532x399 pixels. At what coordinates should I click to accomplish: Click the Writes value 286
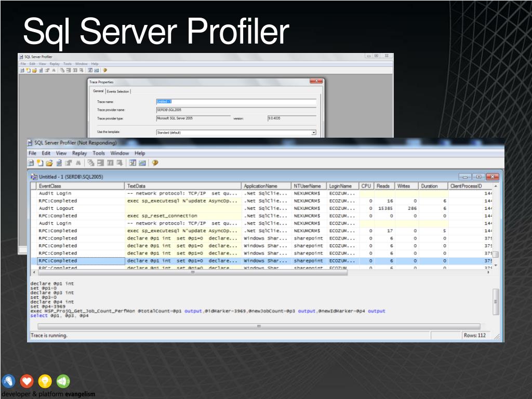pos(412,208)
